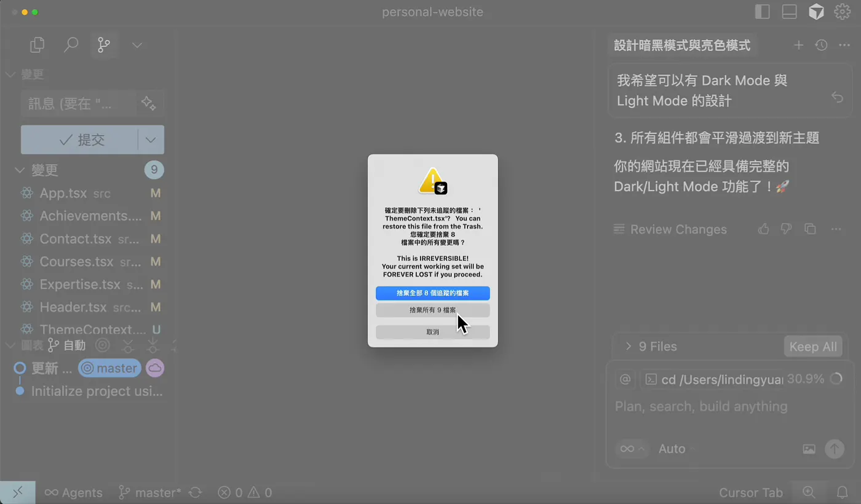This screenshot has height=504, width=861.
Task: Click the fetch icon in graph toolbar
Action: click(128, 345)
